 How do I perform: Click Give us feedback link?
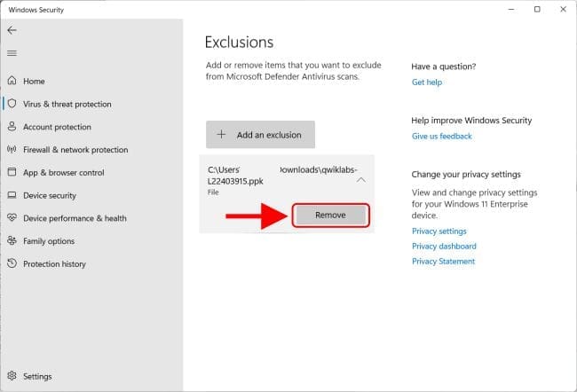click(441, 137)
